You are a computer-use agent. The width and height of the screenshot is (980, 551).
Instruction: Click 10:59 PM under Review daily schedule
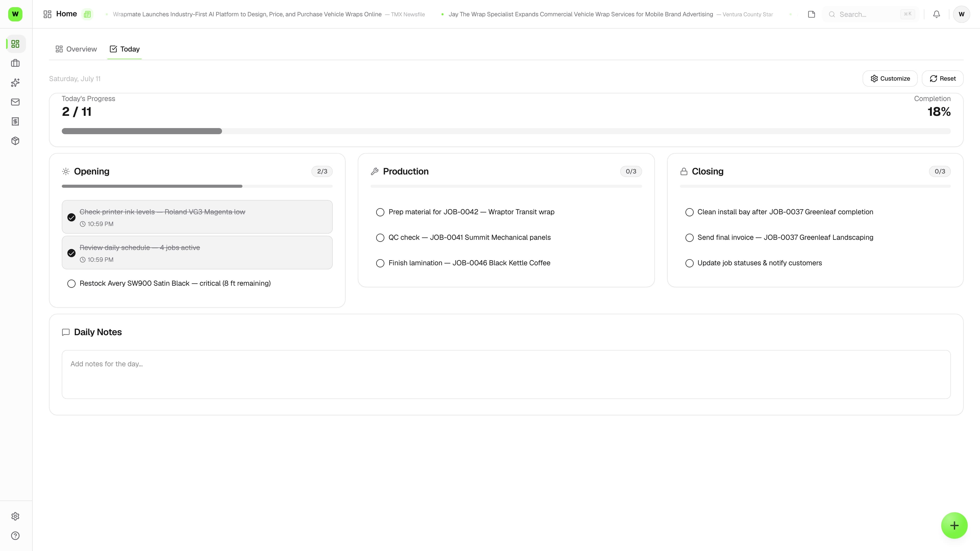pos(101,260)
